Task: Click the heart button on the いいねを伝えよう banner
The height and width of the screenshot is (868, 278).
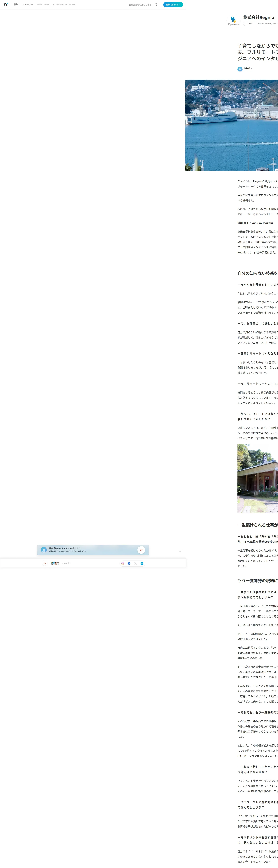Action: click(141, 550)
